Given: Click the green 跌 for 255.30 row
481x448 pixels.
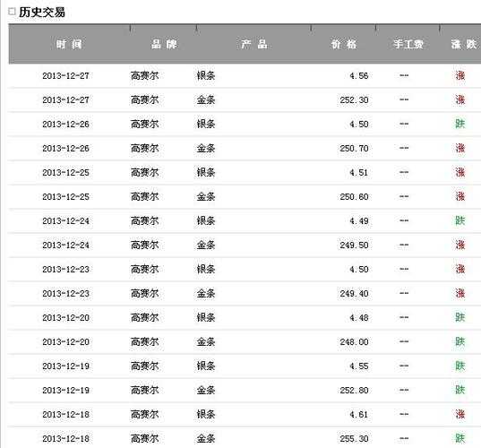Looking at the screenshot, I should pyautogui.click(x=460, y=438).
